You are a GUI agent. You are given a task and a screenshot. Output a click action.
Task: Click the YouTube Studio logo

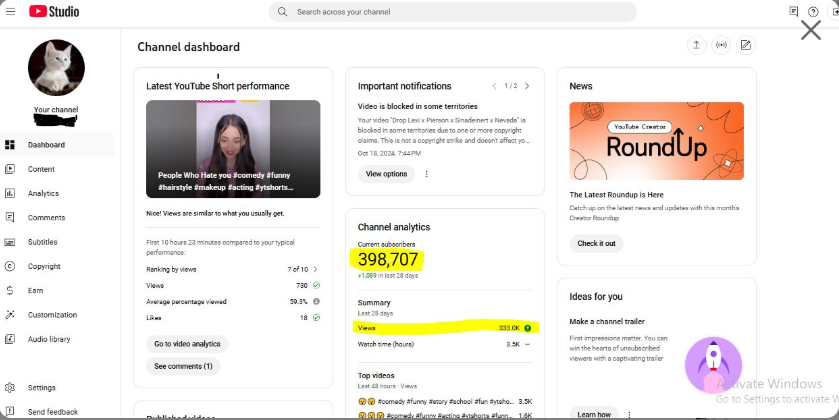54,11
